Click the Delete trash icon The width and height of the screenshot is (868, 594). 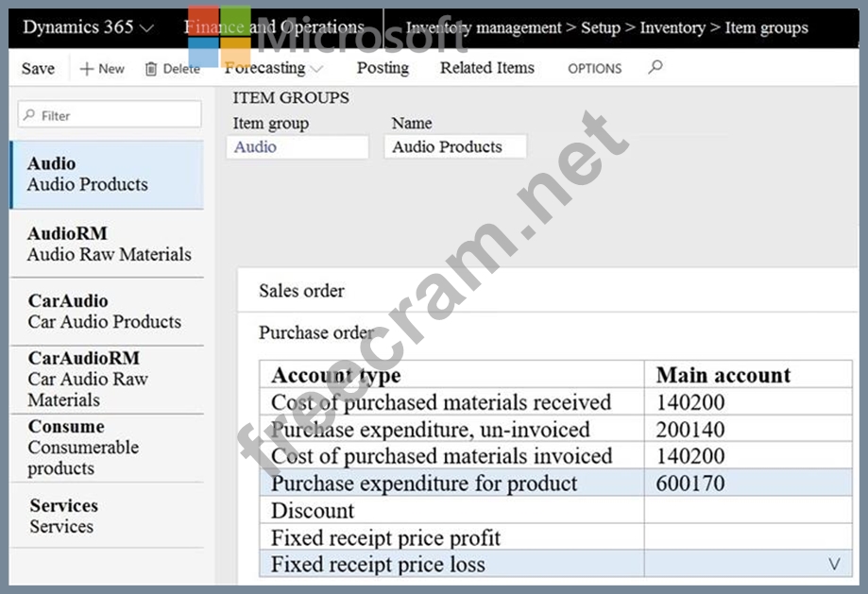click(151, 68)
